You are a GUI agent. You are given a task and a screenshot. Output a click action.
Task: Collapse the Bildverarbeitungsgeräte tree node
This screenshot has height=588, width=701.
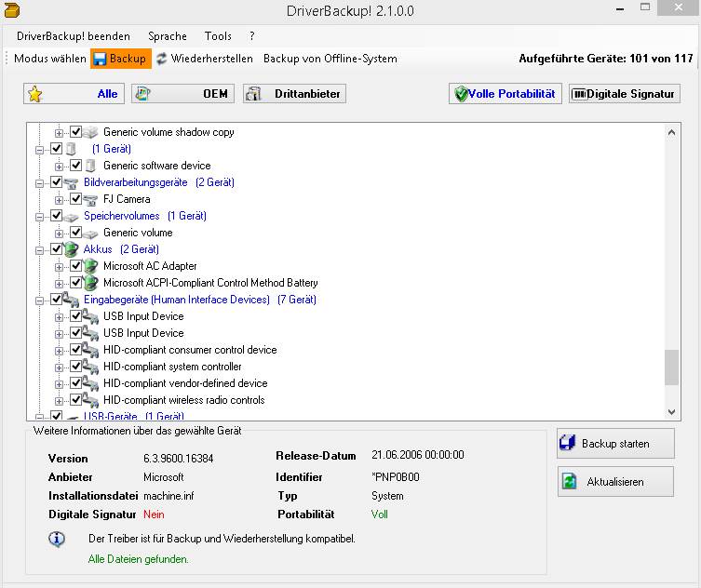point(39,182)
